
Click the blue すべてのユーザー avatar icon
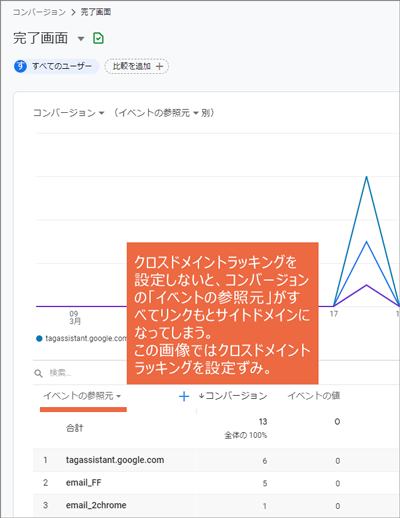[x=20, y=66]
